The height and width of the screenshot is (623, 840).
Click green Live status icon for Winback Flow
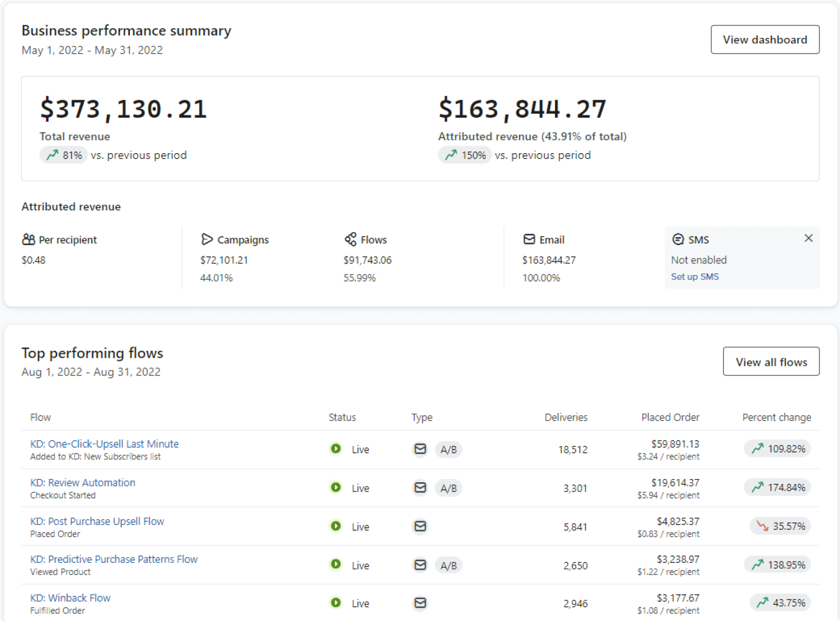[336, 602]
